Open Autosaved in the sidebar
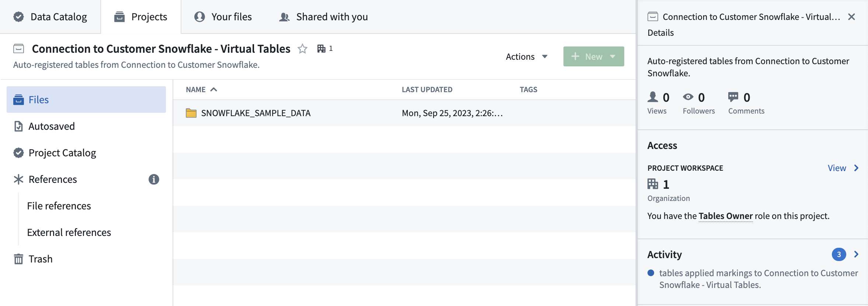 point(86,126)
